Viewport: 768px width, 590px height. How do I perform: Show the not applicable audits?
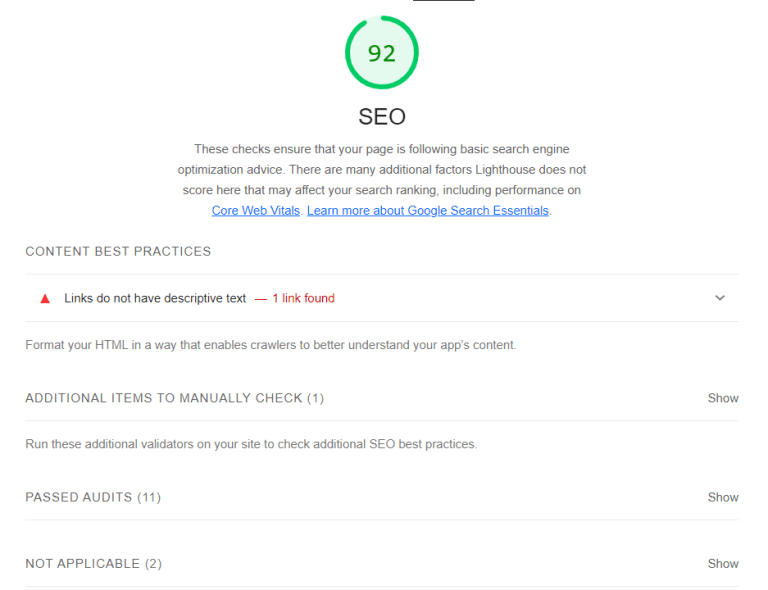point(723,564)
